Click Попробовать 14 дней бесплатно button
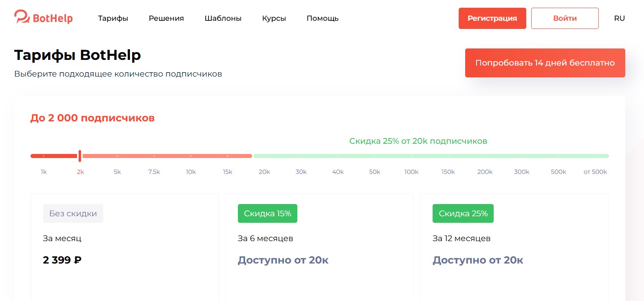This screenshot has width=644, height=301. 545,63
